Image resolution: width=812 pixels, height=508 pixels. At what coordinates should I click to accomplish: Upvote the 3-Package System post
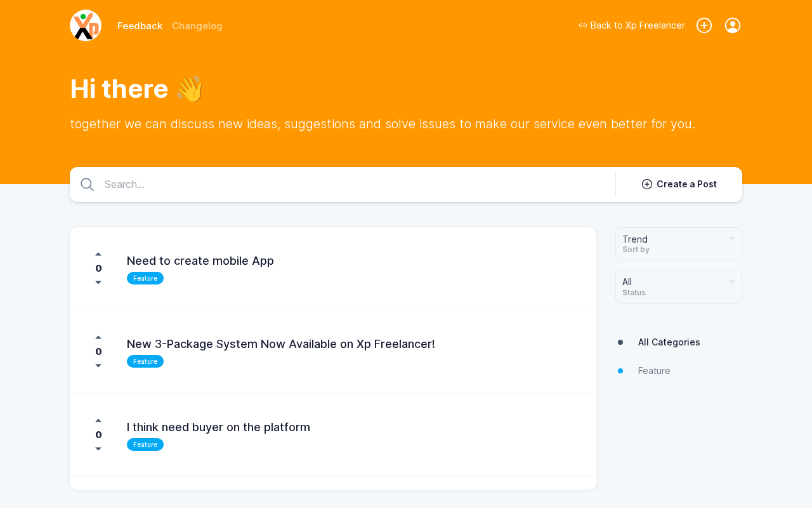(x=98, y=337)
